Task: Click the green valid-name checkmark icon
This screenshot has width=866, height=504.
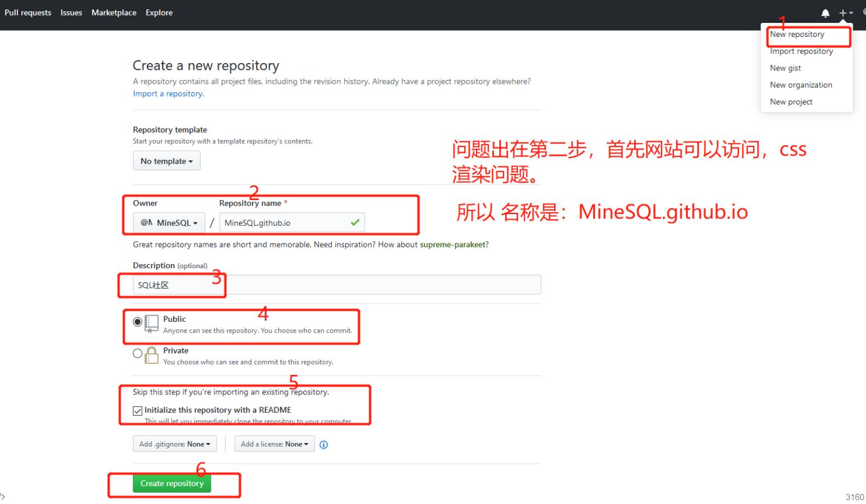Action: click(355, 222)
